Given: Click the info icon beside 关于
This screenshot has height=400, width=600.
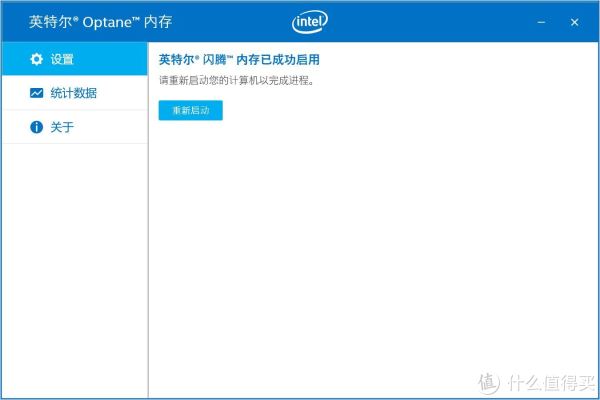Looking at the screenshot, I should point(37,127).
